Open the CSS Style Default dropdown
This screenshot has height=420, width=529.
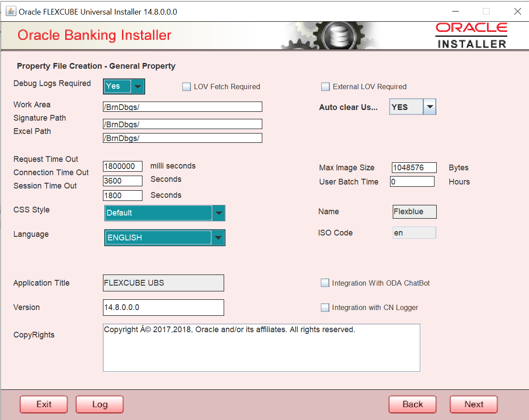[x=165, y=213]
